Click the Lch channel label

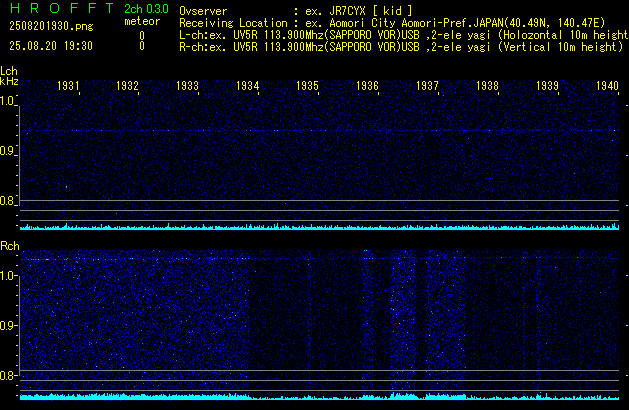9,71
